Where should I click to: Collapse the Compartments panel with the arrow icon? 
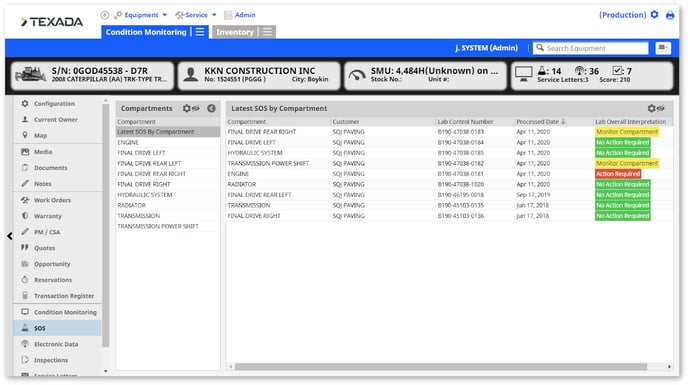[211, 108]
